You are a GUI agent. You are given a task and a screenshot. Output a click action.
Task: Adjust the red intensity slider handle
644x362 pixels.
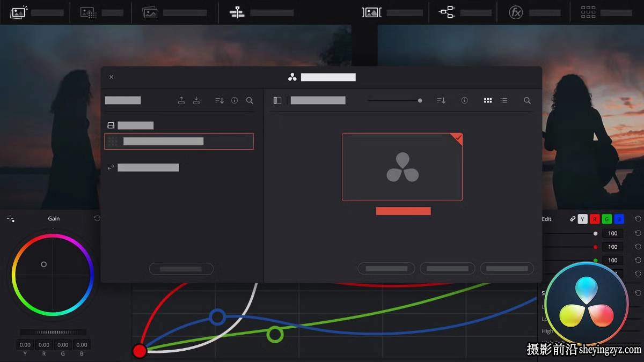595,247
